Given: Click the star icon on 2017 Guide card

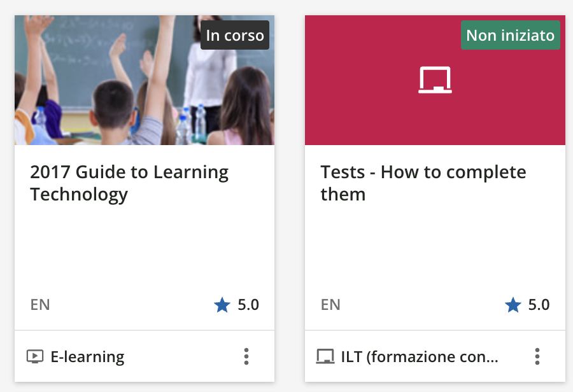Looking at the screenshot, I should tap(222, 305).
